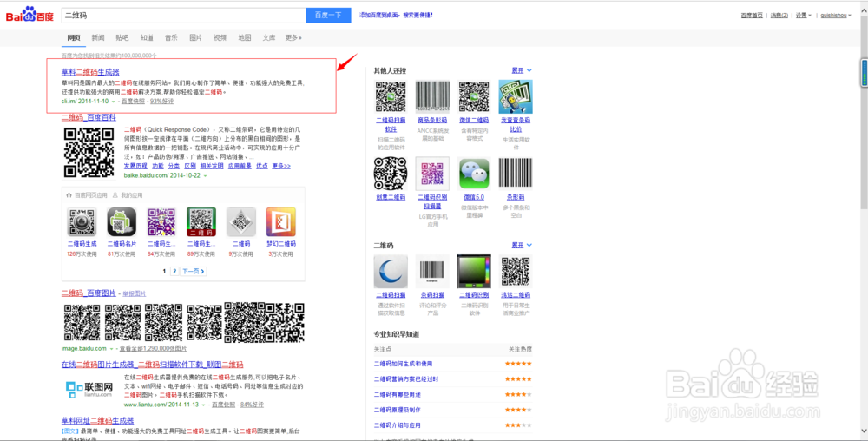Open the 微信二维码 thumbnail image
Image resolution: width=868 pixels, height=441 pixels.
(x=474, y=97)
